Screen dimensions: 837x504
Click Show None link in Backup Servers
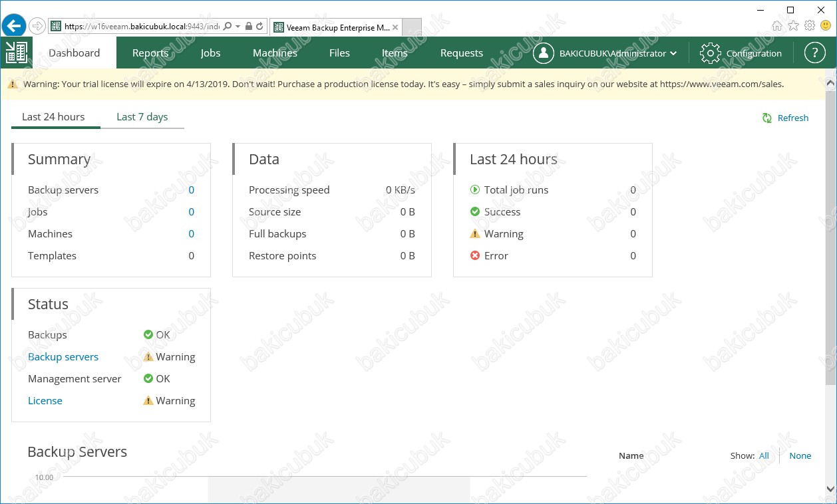(x=800, y=455)
